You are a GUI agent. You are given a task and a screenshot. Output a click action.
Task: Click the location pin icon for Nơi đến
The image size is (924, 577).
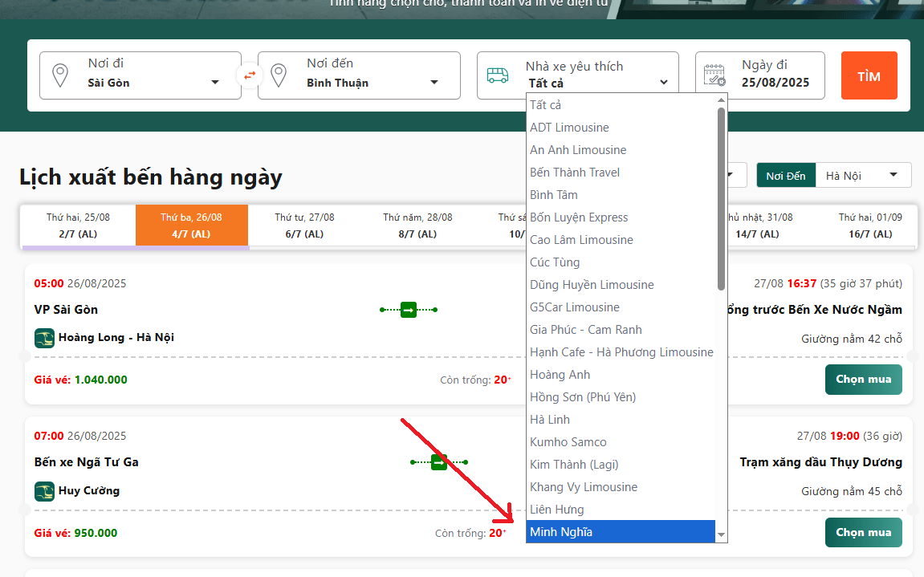pyautogui.click(x=279, y=75)
